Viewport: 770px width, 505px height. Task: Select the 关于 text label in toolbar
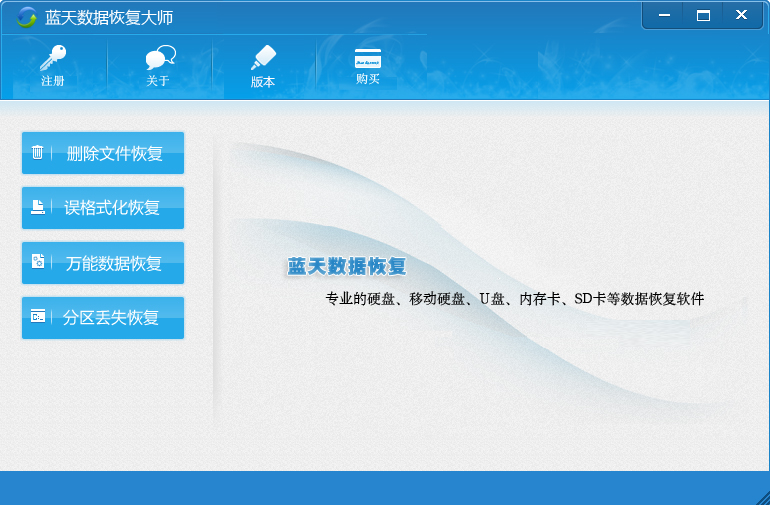(158, 81)
